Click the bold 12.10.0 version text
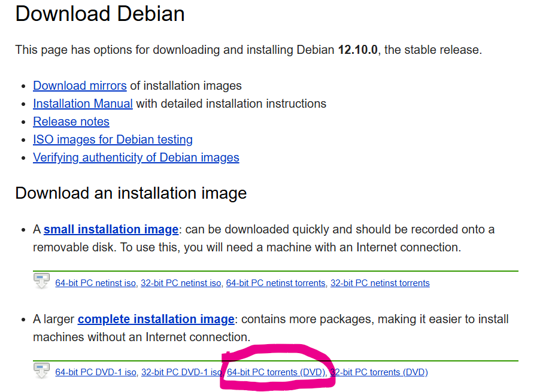Viewport: 555px width, 392px height. click(358, 50)
